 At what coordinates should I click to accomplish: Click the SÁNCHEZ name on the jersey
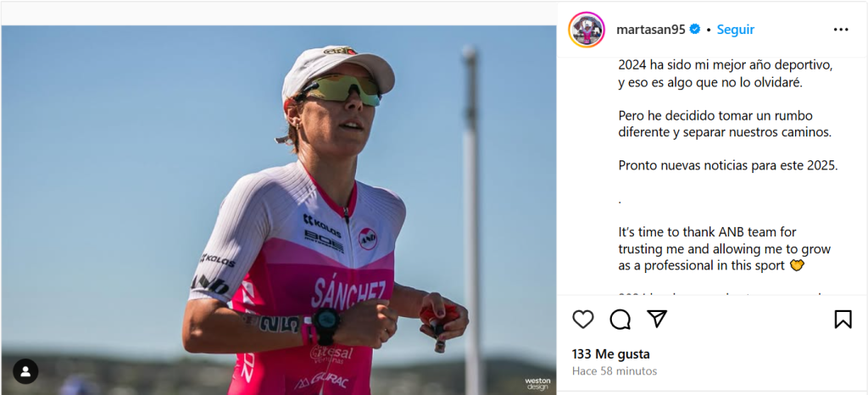click(348, 293)
